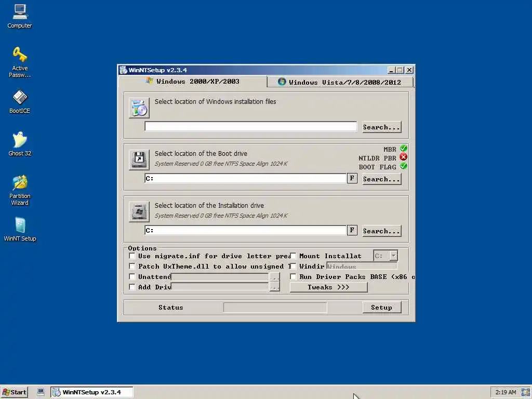The image size is (532, 399).
Task: Browse for driver folder with ... button
Action: 274,287
